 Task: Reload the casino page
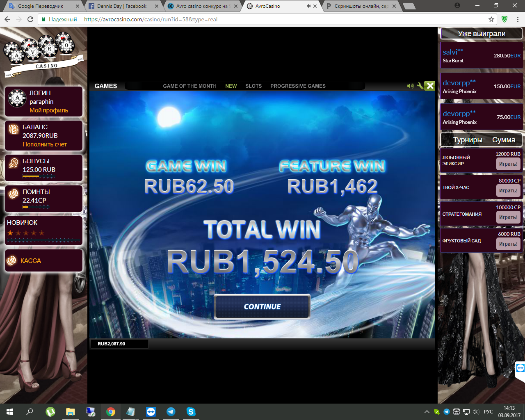pyautogui.click(x=30, y=19)
